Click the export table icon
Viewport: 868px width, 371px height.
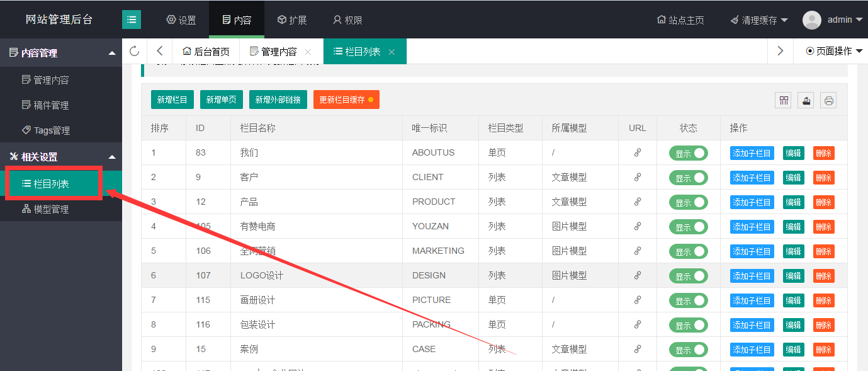pos(806,100)
